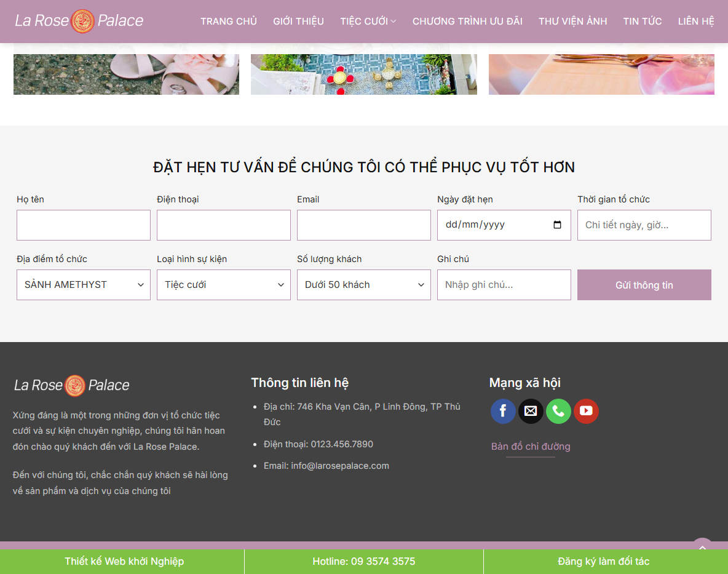Viewport: 728px width, 574px height.
Task: Click the Gửi thông tin submit button
Action: (x=644, y=285)
